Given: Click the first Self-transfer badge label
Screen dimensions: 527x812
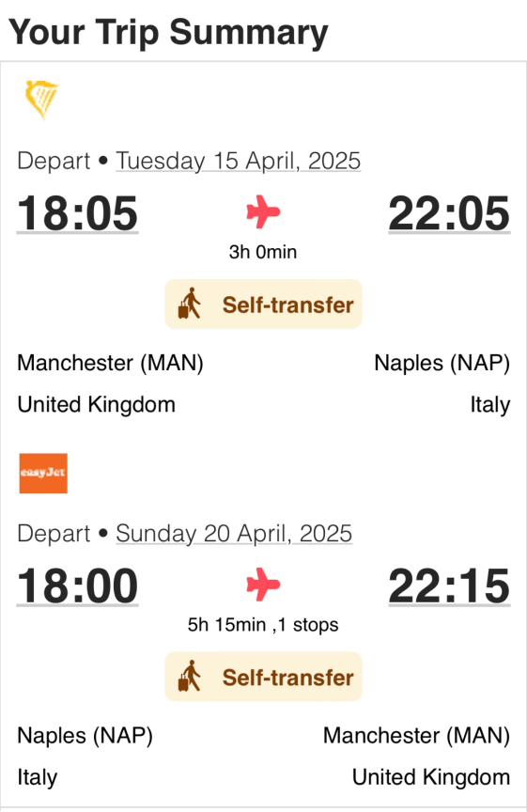Looking at the screenshot, I should point(287,304).
